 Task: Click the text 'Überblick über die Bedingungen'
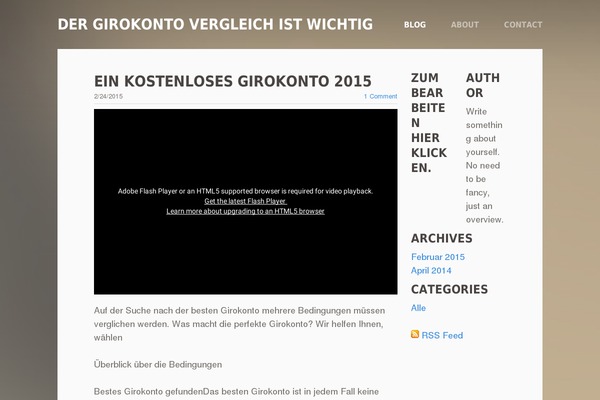[158, 364]
